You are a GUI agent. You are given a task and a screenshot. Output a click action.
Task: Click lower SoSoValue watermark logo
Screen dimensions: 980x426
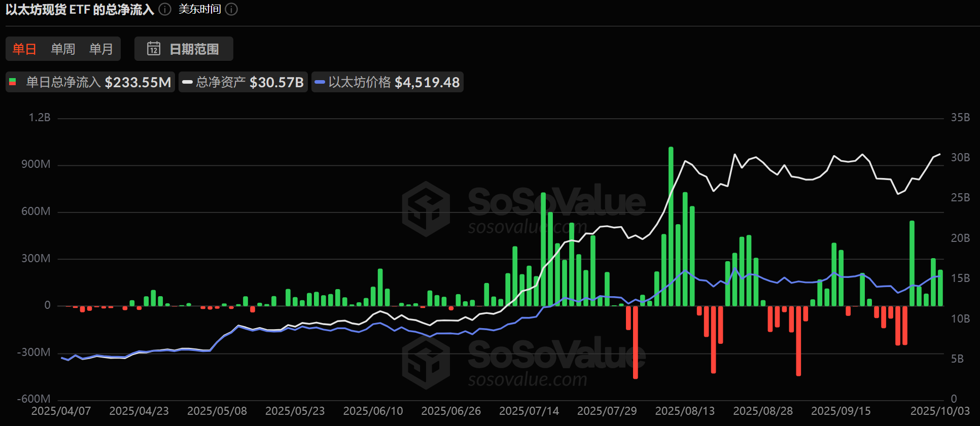pos(426,362)
